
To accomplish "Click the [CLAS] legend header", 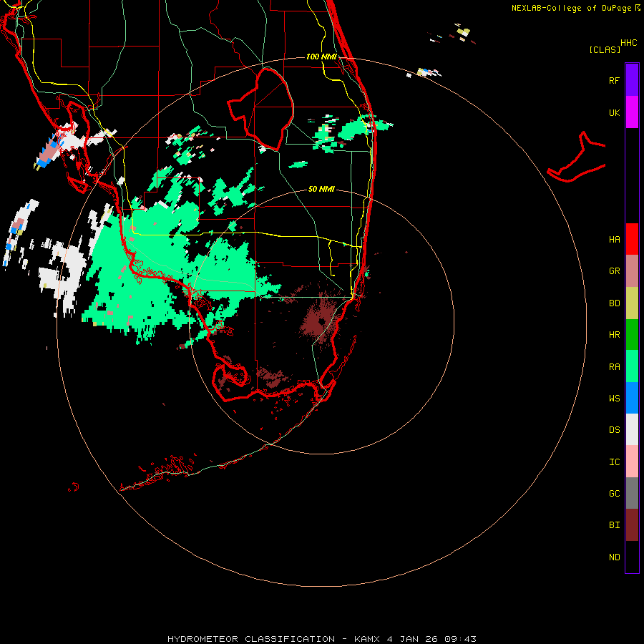I will pos(605,50).
